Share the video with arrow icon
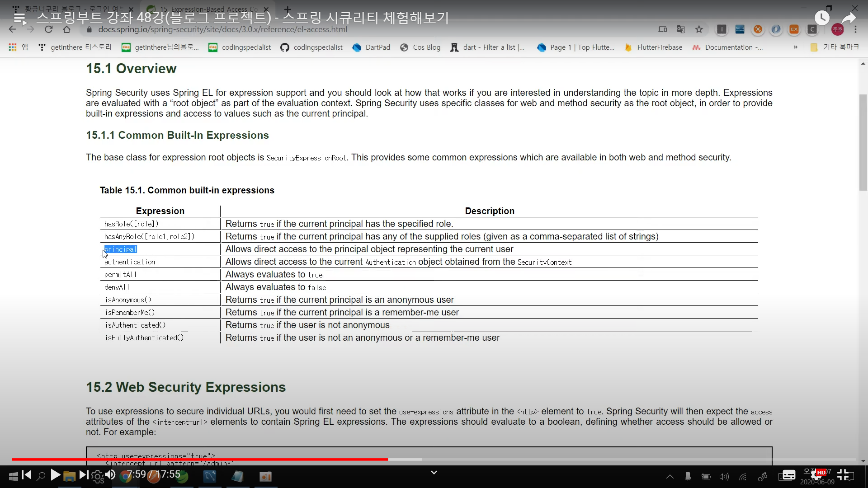The width and height of the screenshot is (868, 488). [849, 18]
